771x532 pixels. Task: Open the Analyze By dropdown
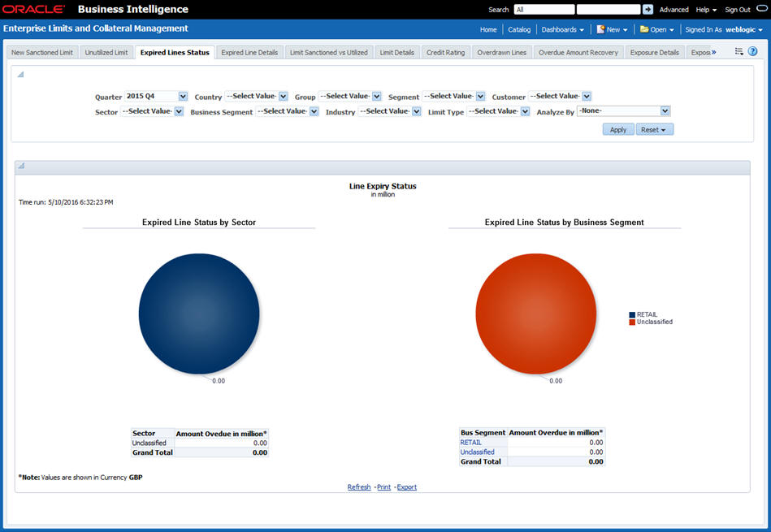665,111
